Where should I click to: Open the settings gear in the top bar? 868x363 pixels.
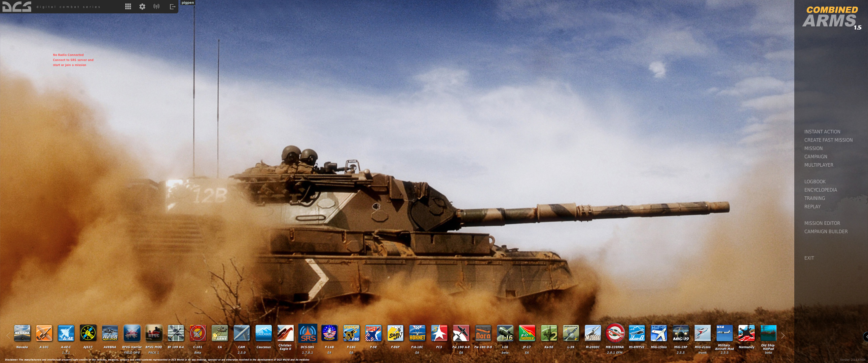(x=142, y=6)
